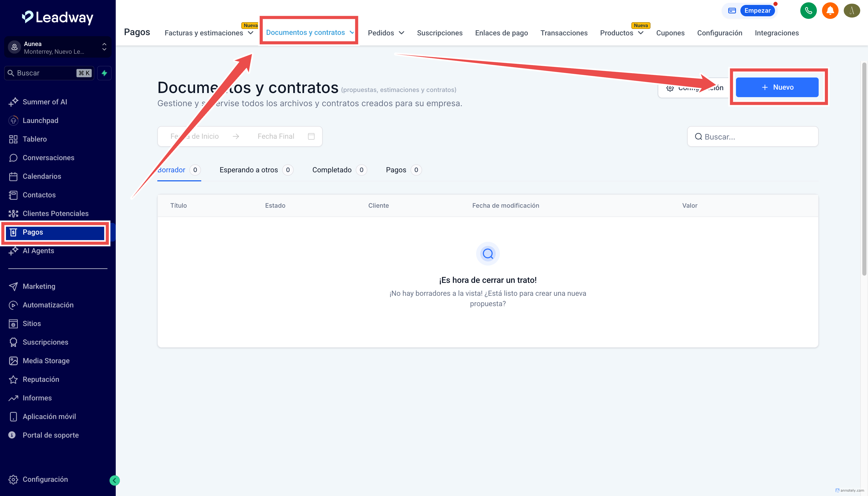This screenshot has height=496, width=868.
Task: Open Reputación star menu item
Action: 41,379
